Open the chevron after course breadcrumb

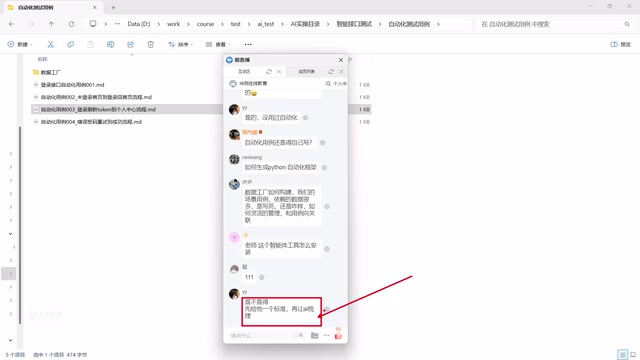click(x=222, y=24)
